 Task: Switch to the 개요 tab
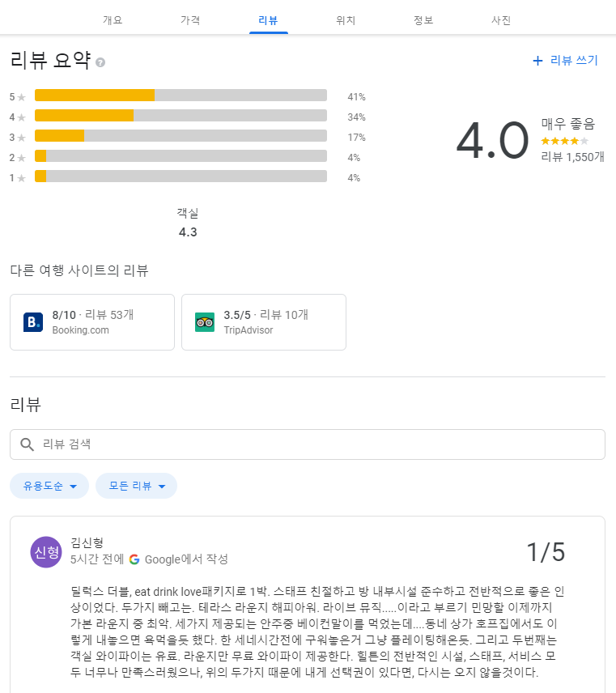[113, 20]
